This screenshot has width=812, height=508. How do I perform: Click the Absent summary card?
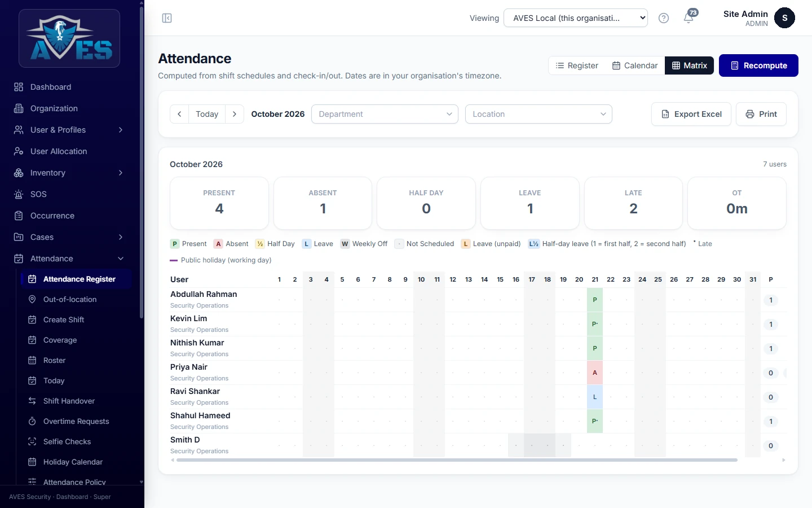323,203
